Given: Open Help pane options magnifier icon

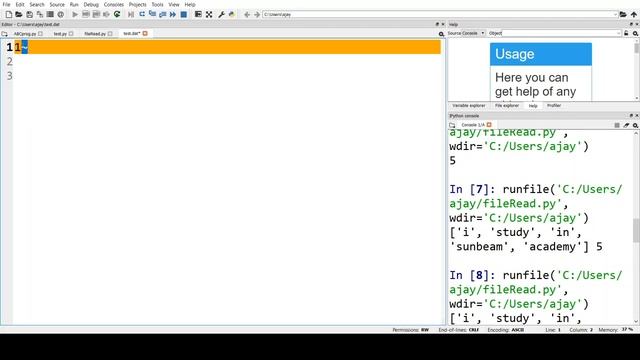Looking at the screenshot, I should coord(635,33).
